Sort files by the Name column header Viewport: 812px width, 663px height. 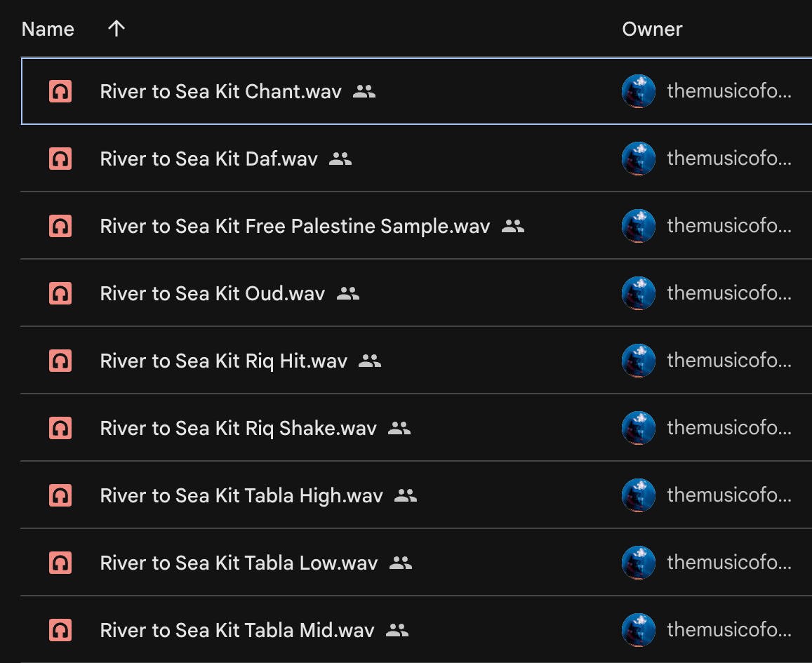[48, 29]
